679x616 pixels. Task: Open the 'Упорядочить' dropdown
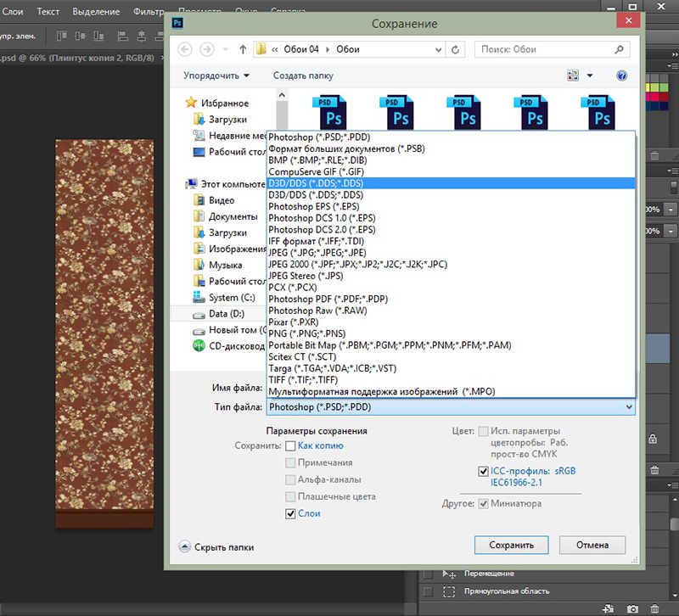click(216, 76)
